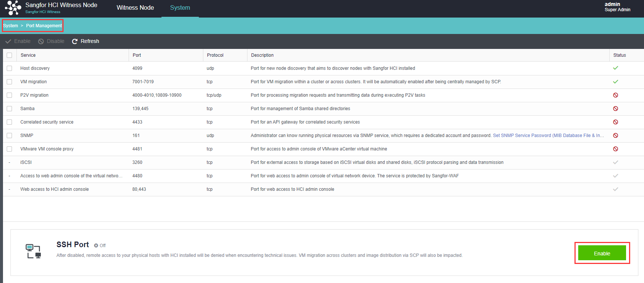Viewport: 644px width, 283px height.
Task: Click green check status for VM migration
Action: pos(615,81)
